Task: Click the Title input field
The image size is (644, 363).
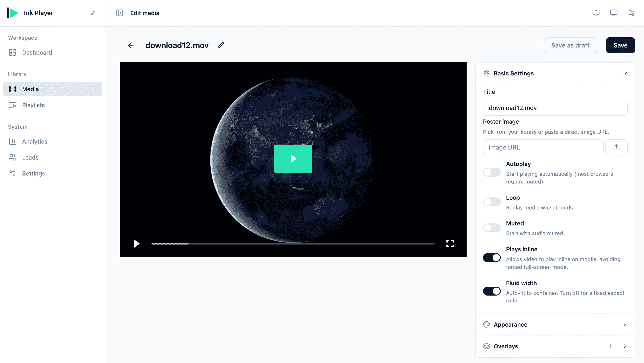Action: click(555, 108)
